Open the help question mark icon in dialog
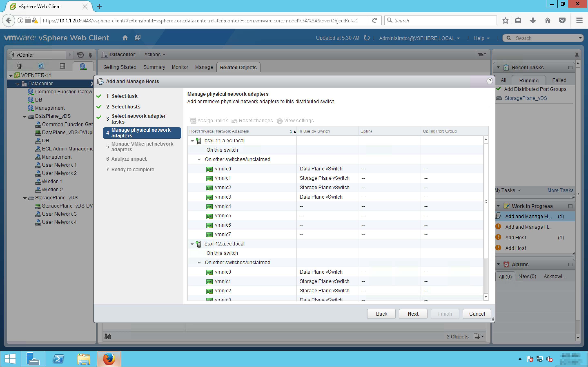The width and height of the screenshot is (588, 367). coord(489,81)
